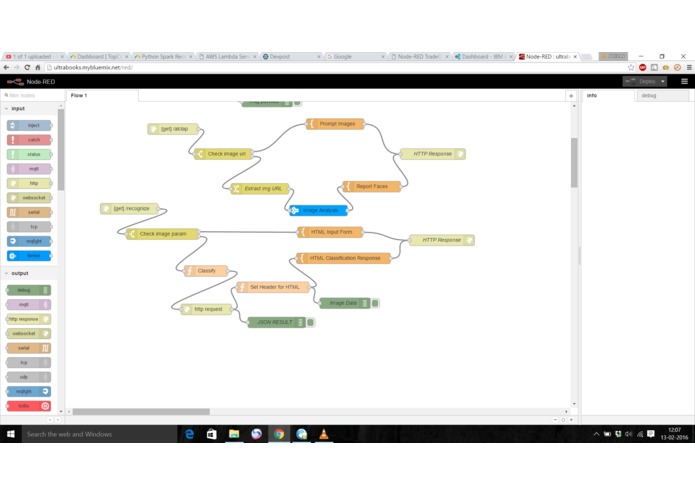Click the browser address bar URL
Image resolution: width=695 pixels, height=494 pixels.
pos(93,67)
